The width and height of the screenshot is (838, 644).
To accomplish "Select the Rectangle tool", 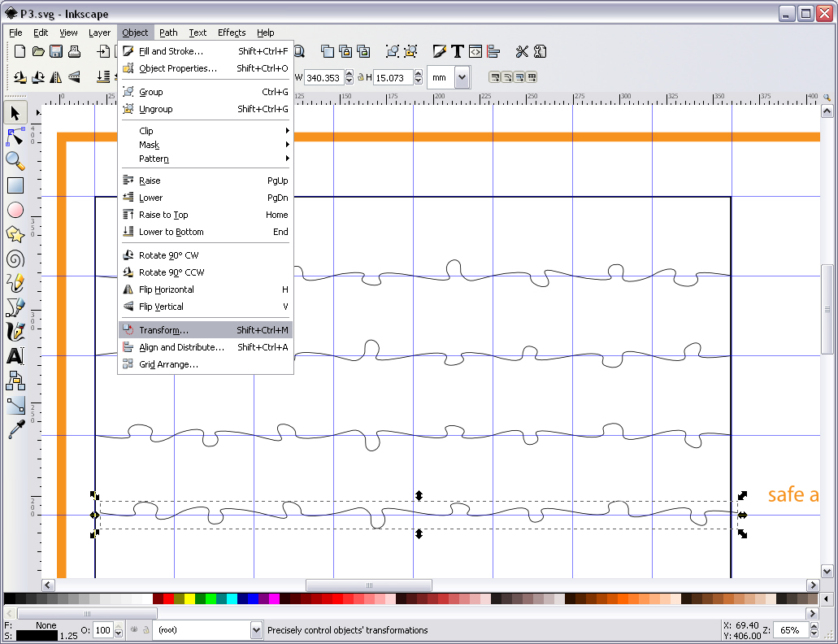I will point(15,185).
